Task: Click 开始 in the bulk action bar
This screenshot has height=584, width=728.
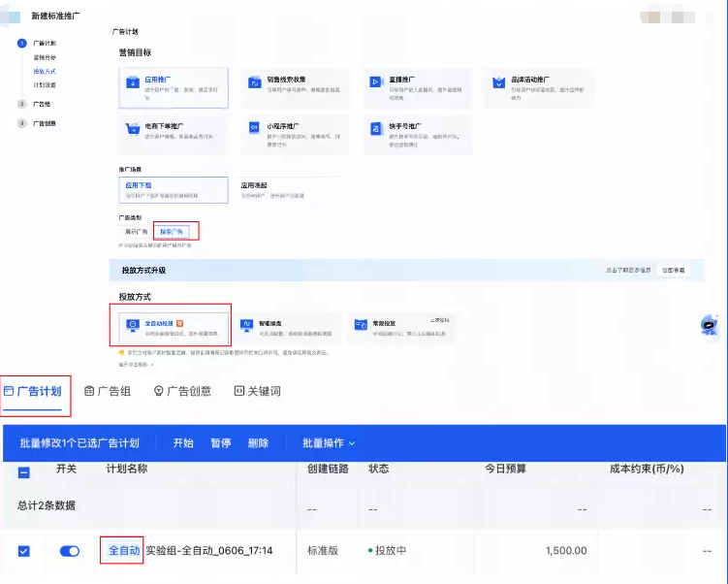Action: (183, 443)
